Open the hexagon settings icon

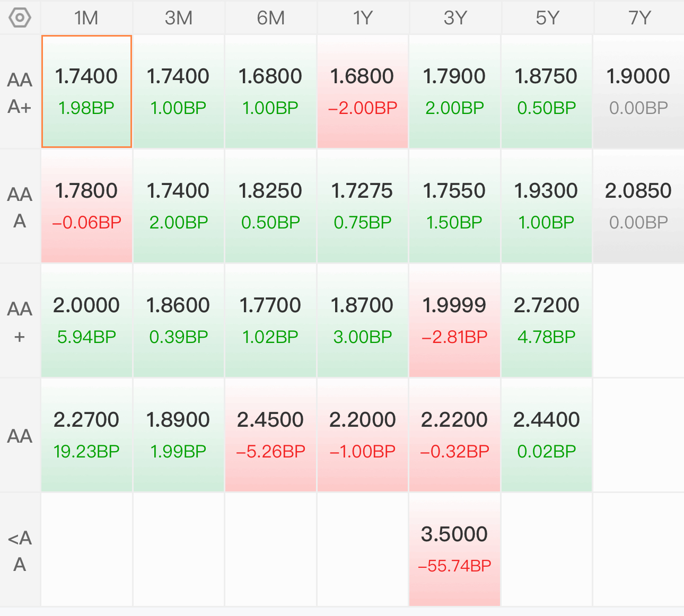[x=20, y=17]
